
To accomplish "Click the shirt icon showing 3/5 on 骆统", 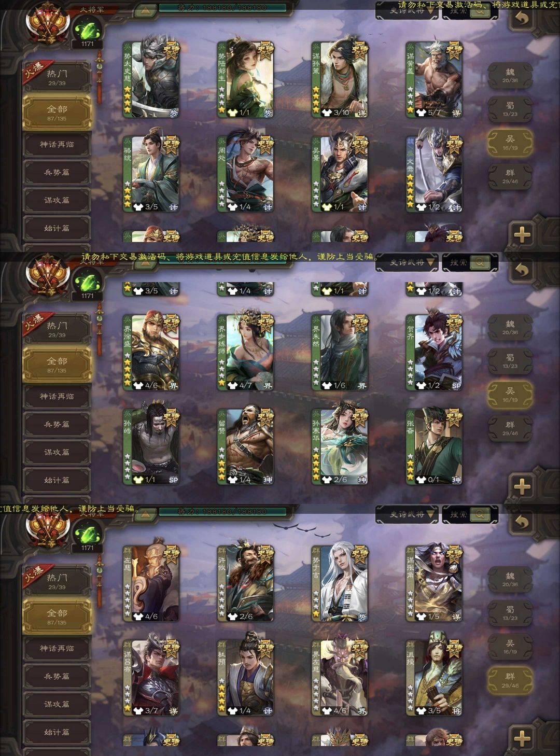I will (x=138, y=207).
